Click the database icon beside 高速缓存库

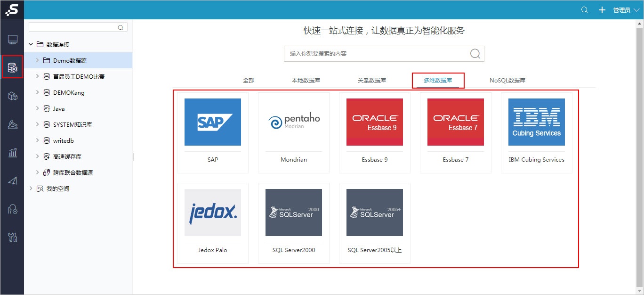47,156
